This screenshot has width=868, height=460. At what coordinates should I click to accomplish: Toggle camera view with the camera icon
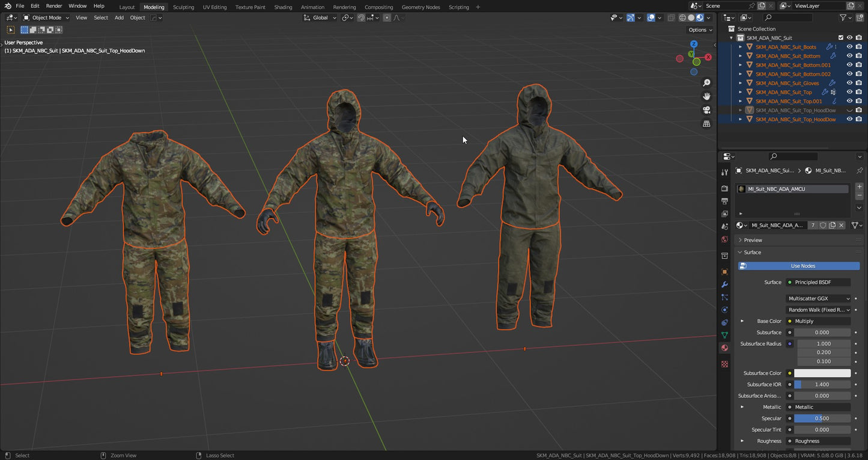706,110
